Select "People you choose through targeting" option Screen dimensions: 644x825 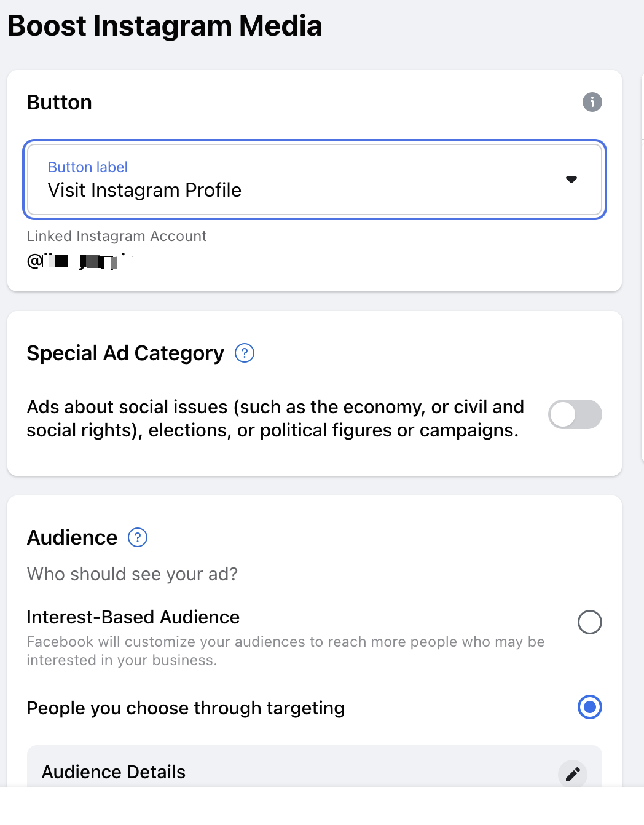pos(589,708)
